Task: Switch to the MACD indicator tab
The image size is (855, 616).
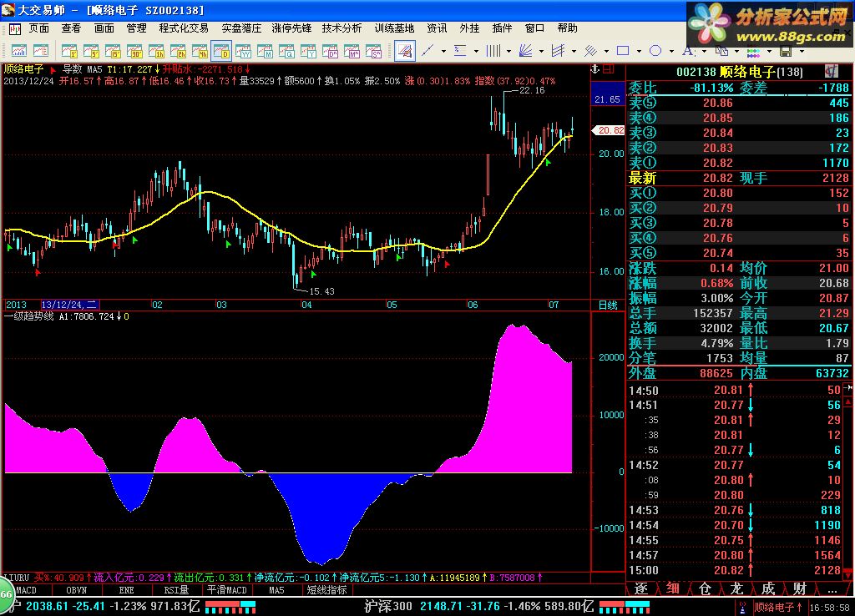Action: (x=26, y=590)
